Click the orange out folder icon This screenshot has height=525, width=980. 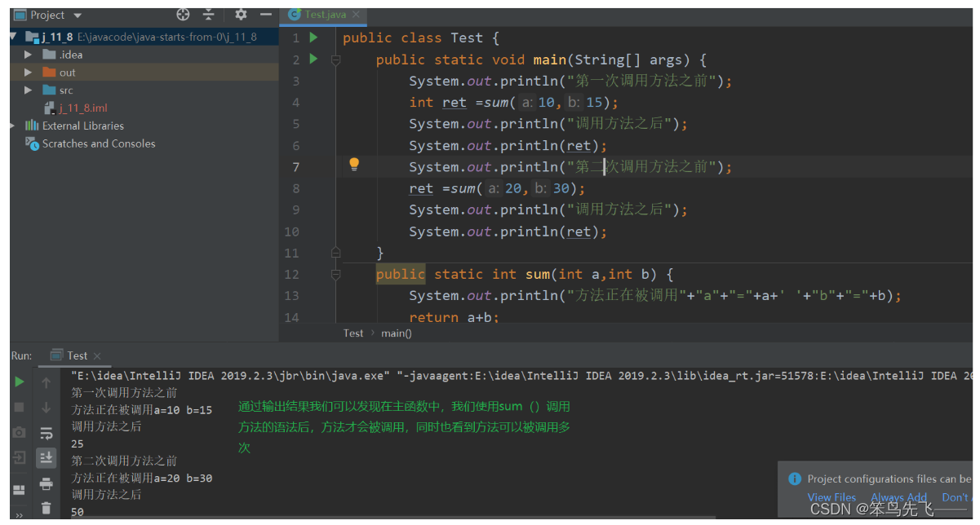[49, 73]
